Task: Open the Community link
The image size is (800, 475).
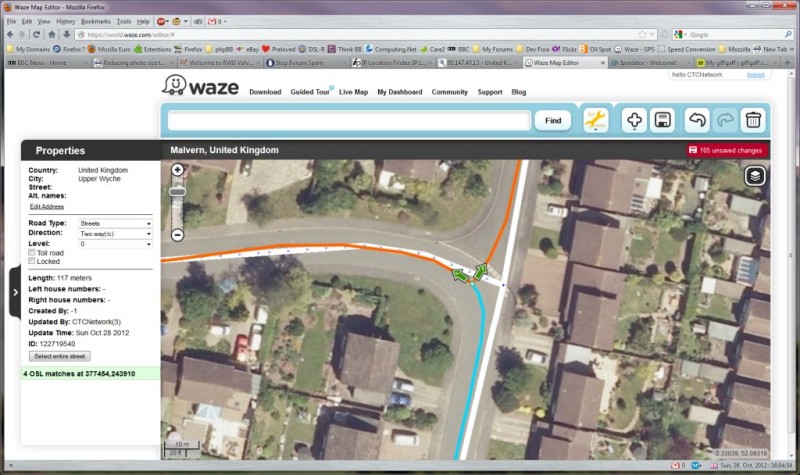Action: [x=449, y=92]
